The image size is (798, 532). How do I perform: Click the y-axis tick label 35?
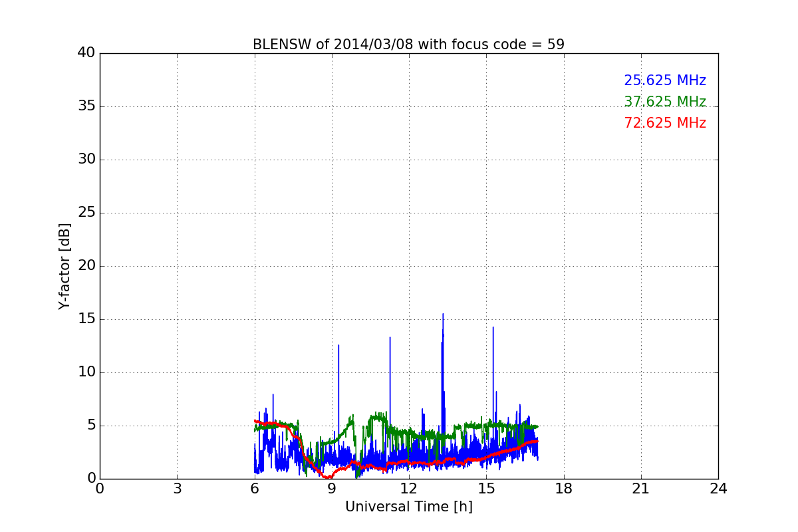tap(86, 106)
